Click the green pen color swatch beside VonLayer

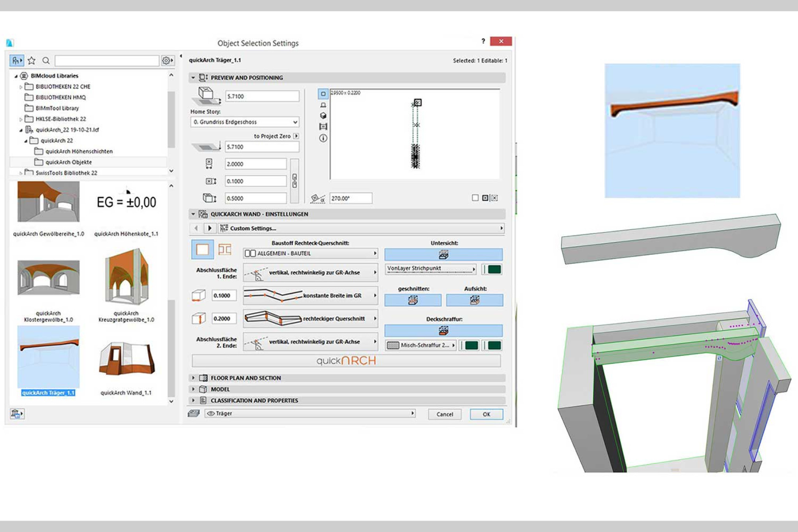tap(494, 269)
